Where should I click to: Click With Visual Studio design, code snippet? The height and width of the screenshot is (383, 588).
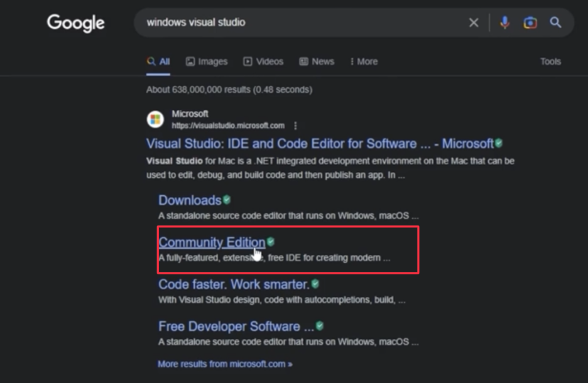coord(282,299)
